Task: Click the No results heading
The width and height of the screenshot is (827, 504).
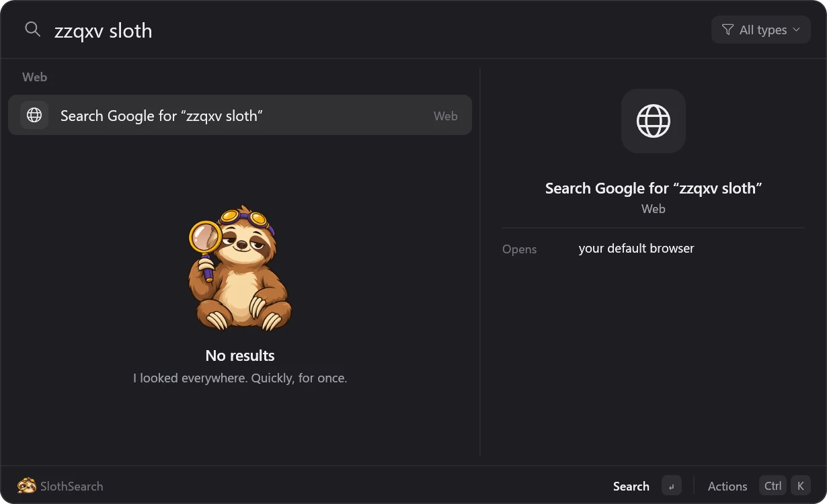Action: click(240, 355)
